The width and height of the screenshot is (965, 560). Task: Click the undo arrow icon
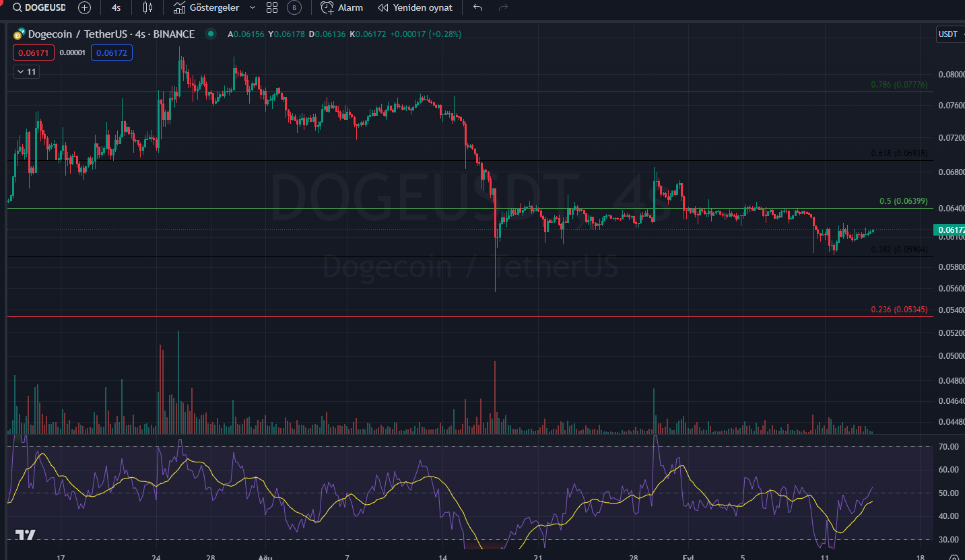(x=478, y=8)
